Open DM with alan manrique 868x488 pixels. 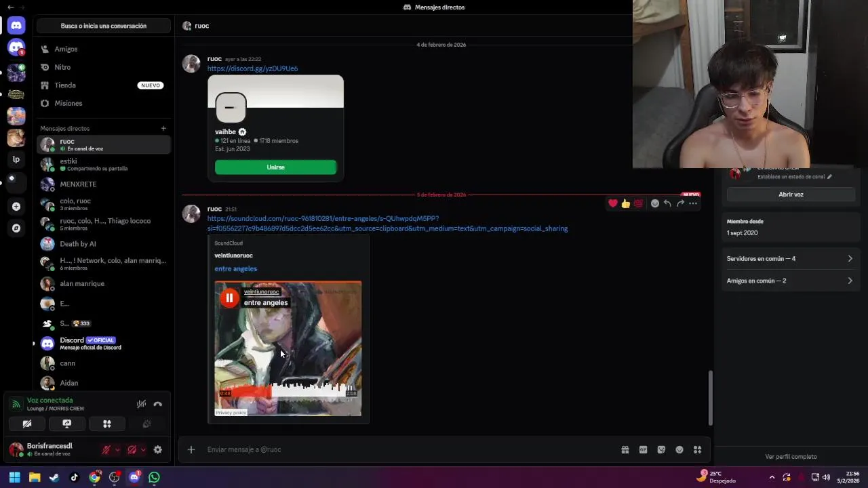click(x=103, y=283)
